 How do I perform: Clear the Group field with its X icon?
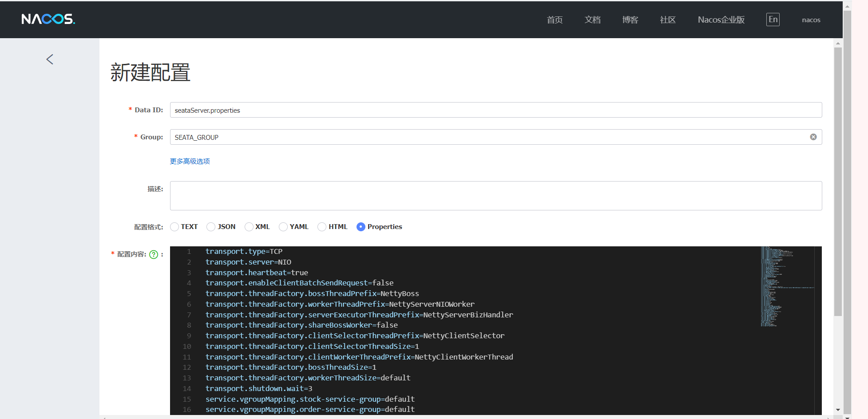(x=813, y=137)
